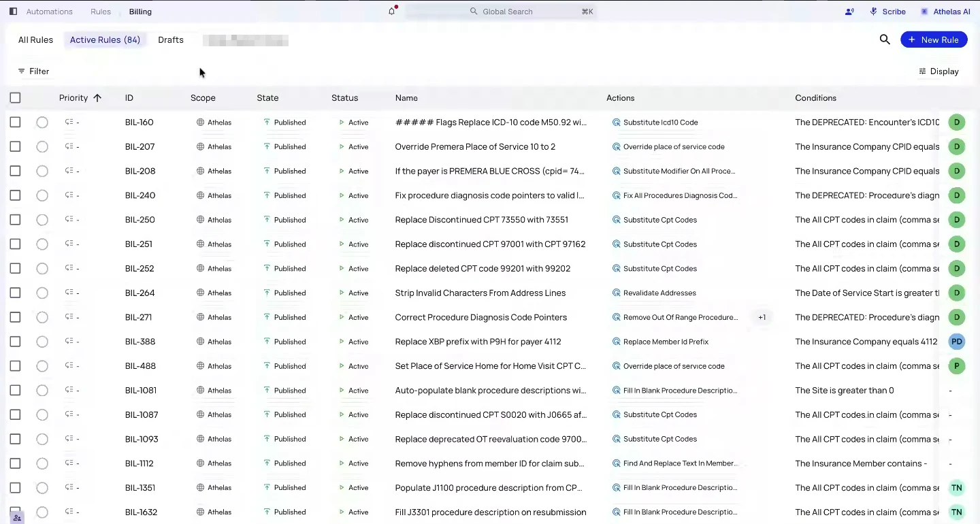The image size is (980, 524).
Task: Click 'Override Premera Place of Service 10 to 2'
Action: [475, 146]
